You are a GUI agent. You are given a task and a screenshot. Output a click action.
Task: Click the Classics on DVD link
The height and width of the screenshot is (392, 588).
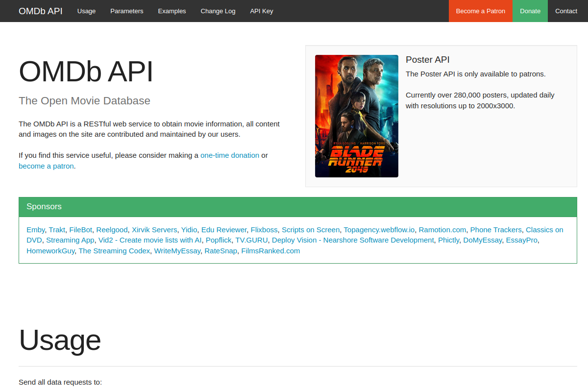click(x=544, y=230)
